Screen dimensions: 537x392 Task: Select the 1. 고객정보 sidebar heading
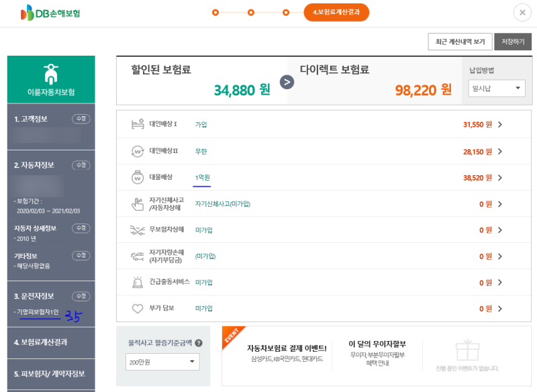31,119
